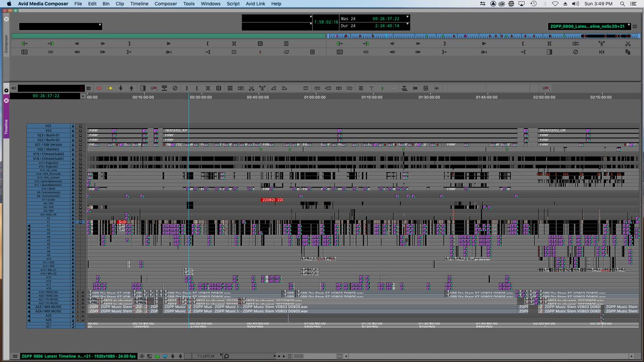Toggle the video monitor icon on track V1

pyautogui.click(x=80, y=222)
